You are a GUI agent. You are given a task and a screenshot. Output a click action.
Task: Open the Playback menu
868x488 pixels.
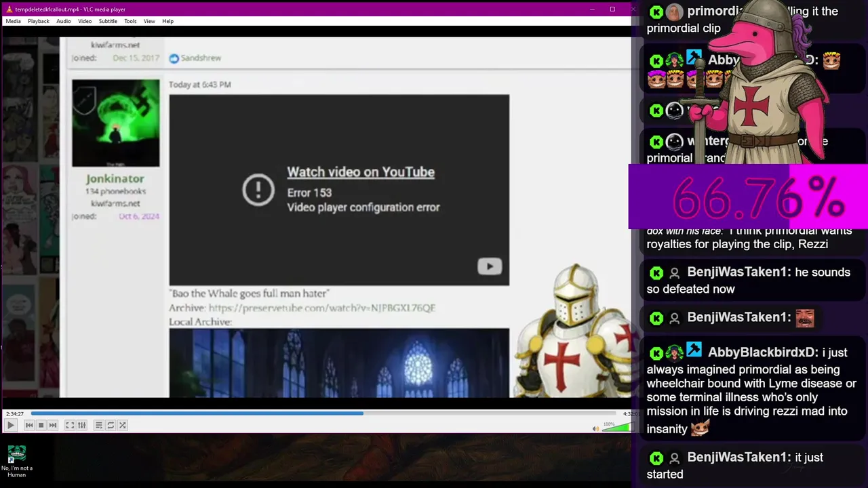pos(39,21)
